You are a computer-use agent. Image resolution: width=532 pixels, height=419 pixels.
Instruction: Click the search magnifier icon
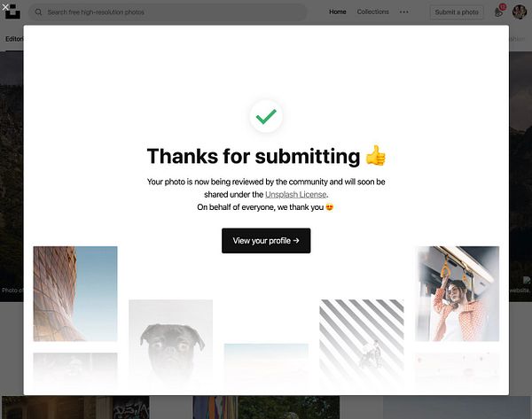click(x=38, y=12)
